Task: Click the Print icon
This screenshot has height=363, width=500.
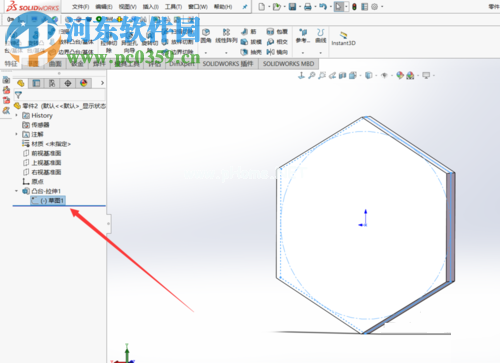Action: 308,7
